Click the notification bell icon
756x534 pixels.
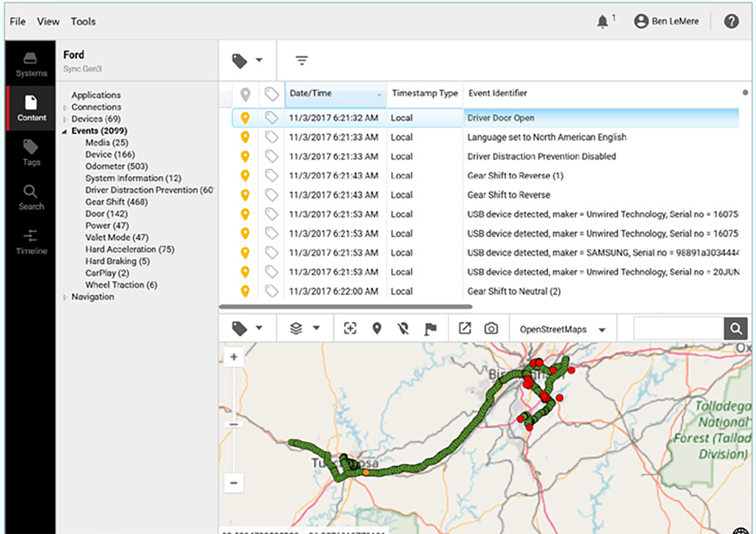[603, 21]
